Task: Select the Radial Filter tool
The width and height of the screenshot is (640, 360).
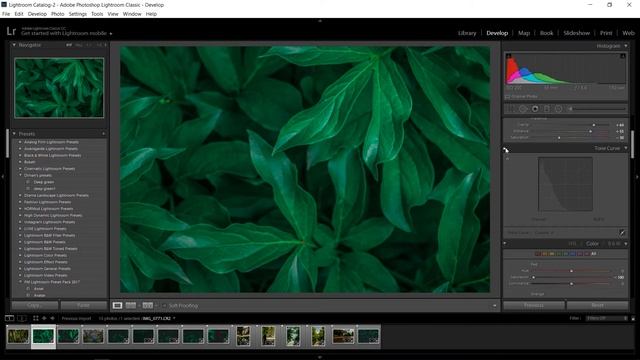Action: click(x=558, y=109)
